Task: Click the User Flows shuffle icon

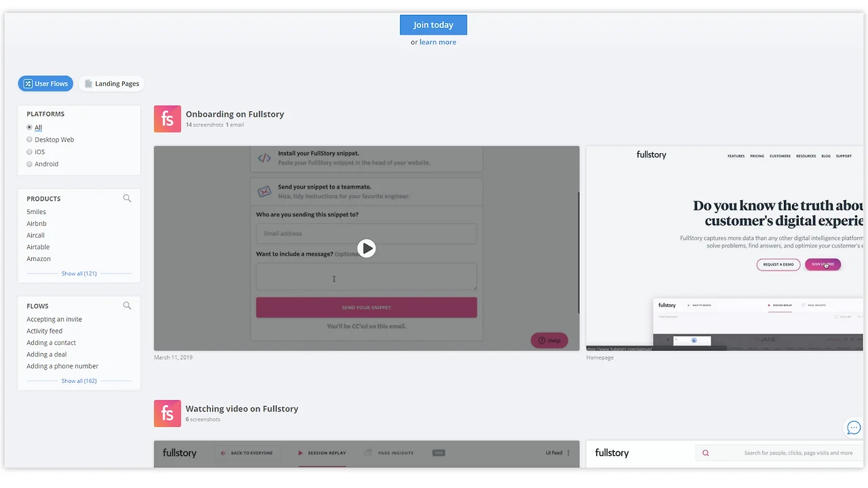Action: tap(28, 84)
